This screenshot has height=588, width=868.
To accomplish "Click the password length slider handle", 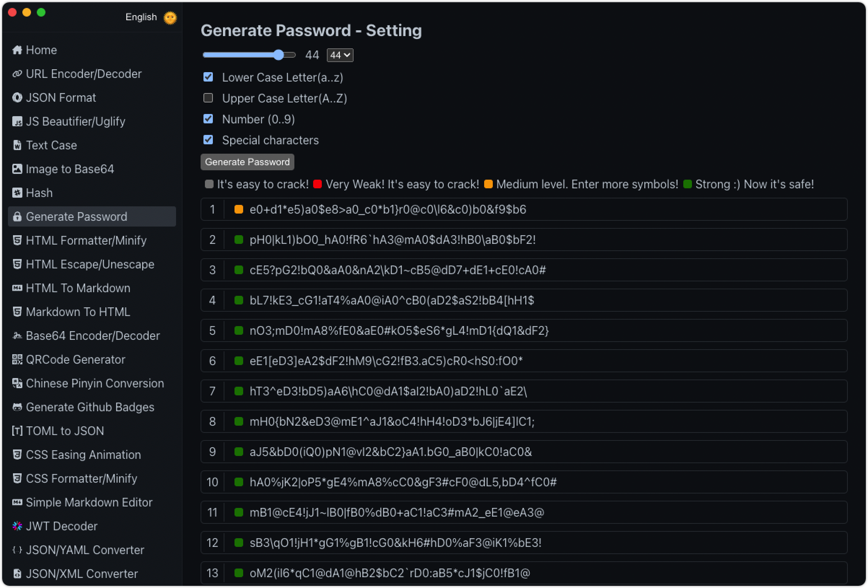I will click(279, 55).
